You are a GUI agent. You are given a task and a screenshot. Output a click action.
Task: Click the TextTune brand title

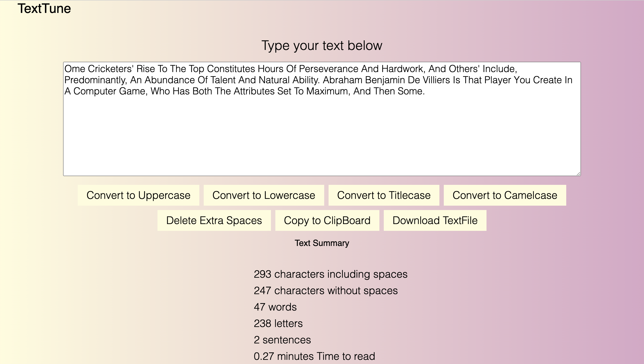tap(44, 9)
